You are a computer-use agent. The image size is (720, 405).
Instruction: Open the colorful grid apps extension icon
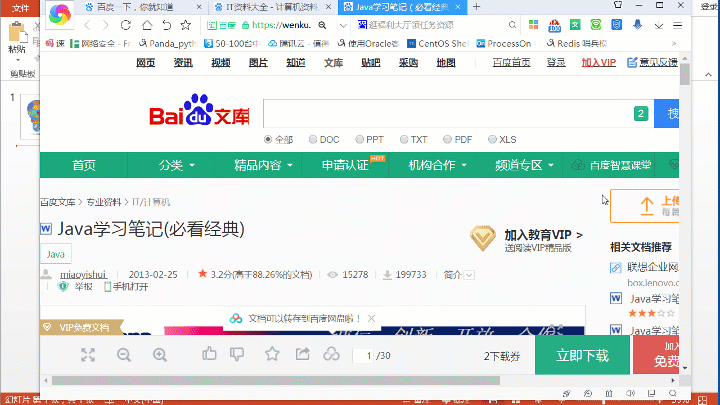tap(533, 25)
